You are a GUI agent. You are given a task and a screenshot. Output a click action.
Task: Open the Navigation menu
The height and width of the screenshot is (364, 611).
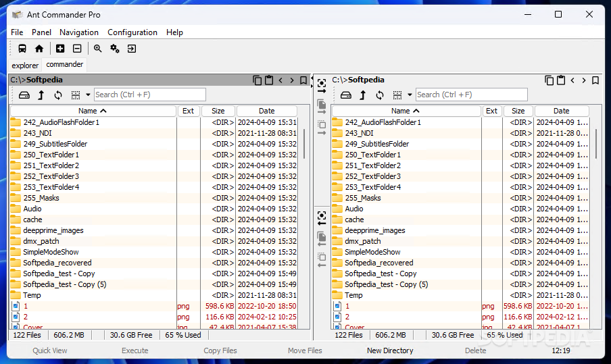coord(78,32)
